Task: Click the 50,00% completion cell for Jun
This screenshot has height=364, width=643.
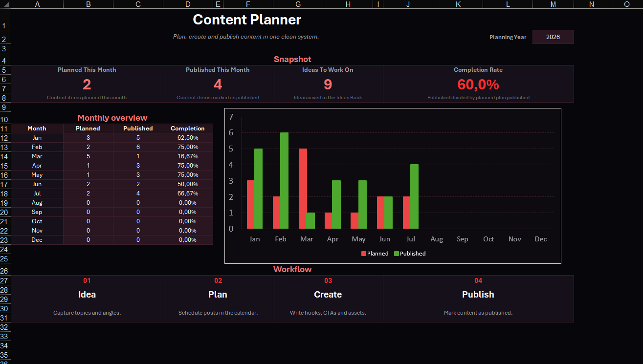Action: (188, 184)
